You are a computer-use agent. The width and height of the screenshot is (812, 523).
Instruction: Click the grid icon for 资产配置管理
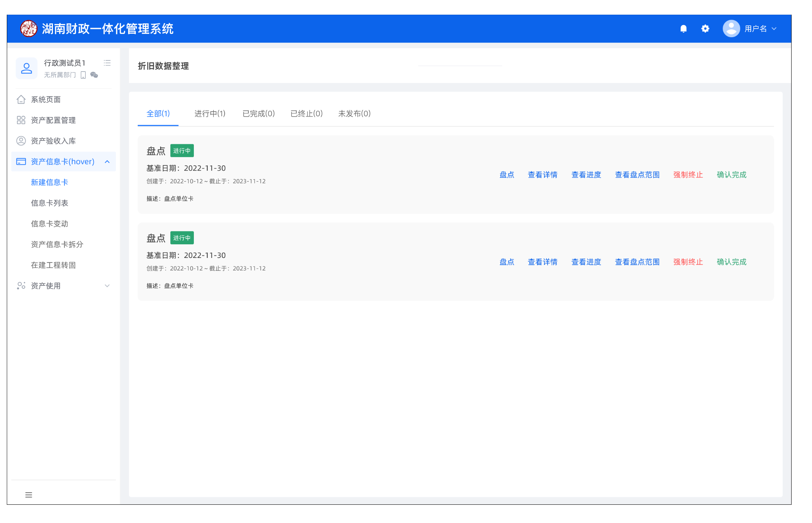pos(21,120)
